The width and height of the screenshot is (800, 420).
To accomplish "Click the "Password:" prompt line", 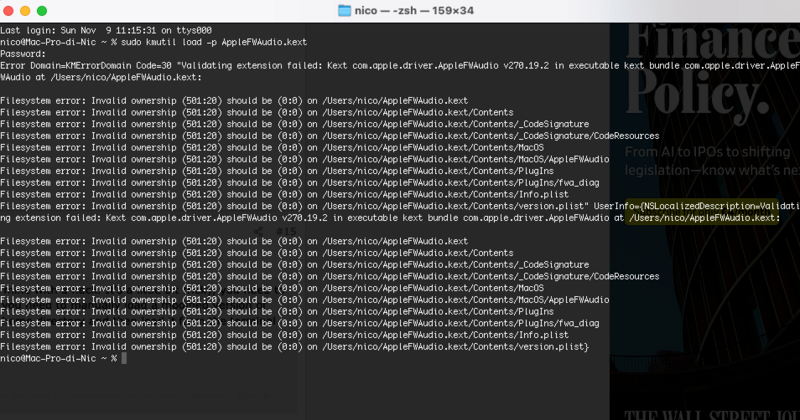I will click(23, 54).
